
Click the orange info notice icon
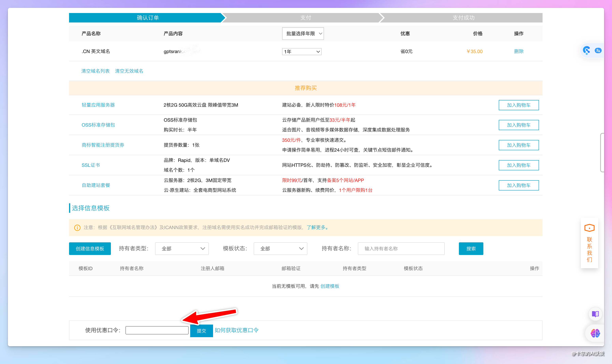77,228
